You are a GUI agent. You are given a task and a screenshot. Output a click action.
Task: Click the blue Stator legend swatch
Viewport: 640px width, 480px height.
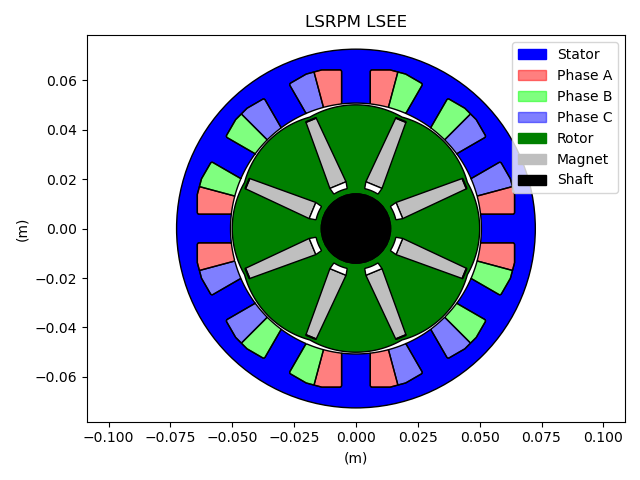coord(532,54)
